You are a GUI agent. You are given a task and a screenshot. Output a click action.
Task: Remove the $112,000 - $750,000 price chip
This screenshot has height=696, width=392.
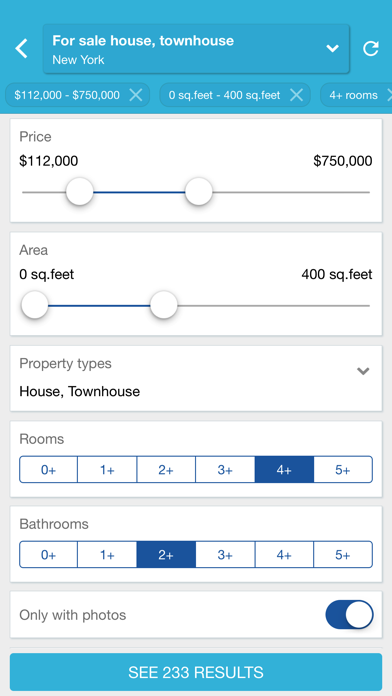click(x=136, y=95)
